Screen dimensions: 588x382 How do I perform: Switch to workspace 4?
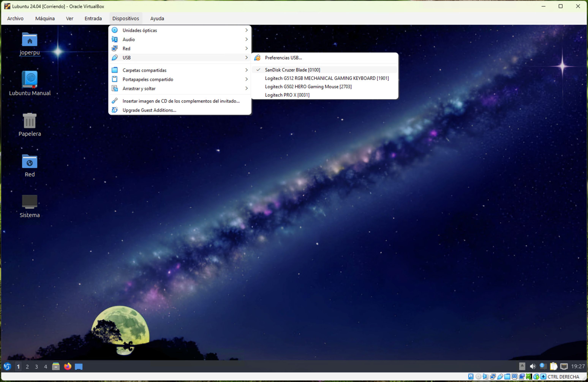pos(45,367)
